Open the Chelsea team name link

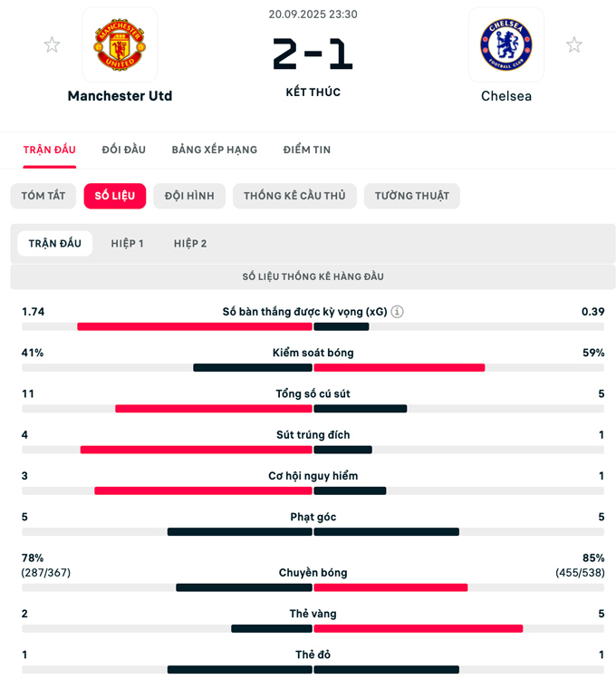point(505,96)
